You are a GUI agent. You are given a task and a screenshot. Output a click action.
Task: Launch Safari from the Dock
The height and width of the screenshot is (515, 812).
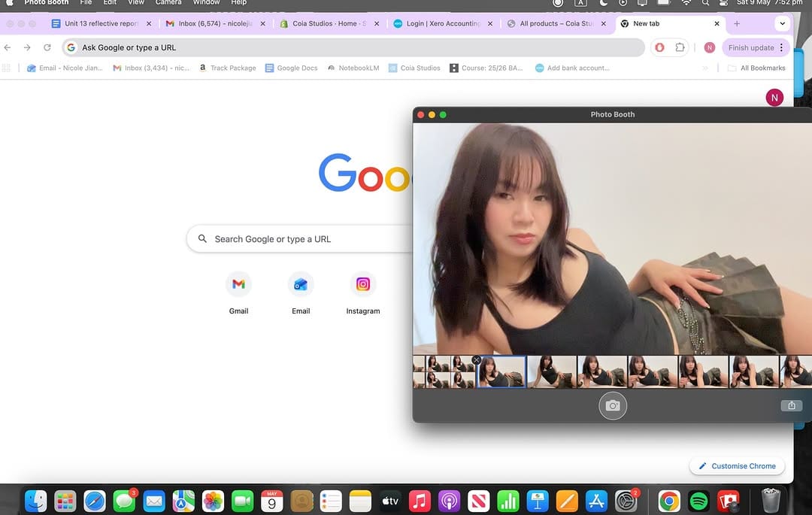click(x=95, y=501)
